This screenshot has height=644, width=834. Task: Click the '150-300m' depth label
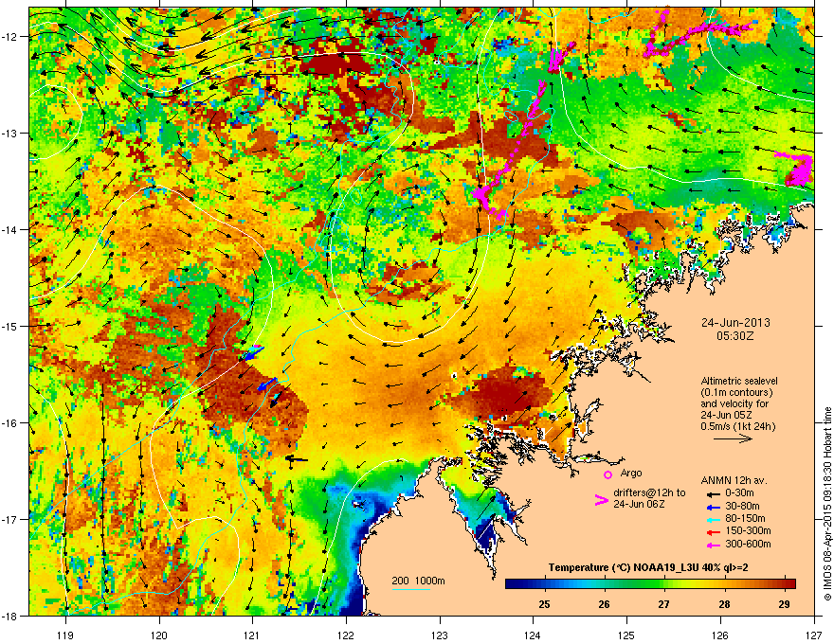click(x=748, y=530)
